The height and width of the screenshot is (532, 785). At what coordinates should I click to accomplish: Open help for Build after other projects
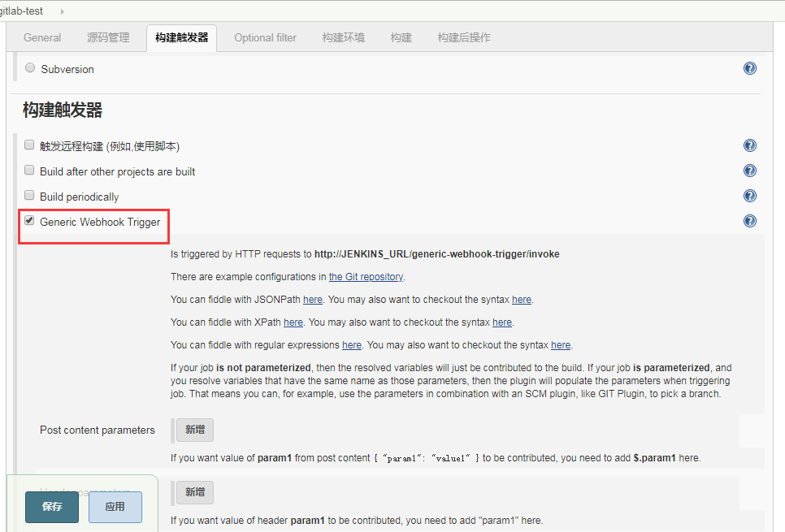(x=749, y=171)
